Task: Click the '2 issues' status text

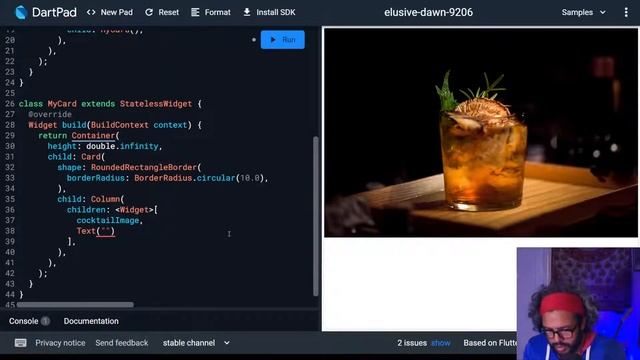Action: 412,343
